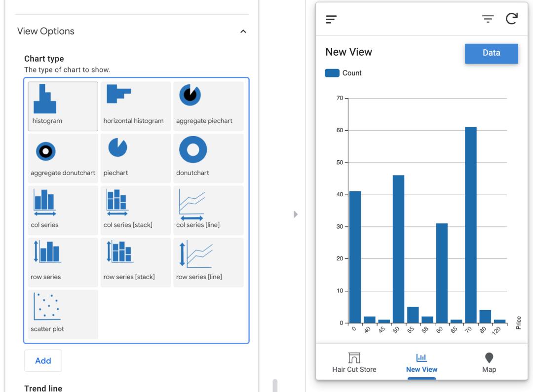Pick the aggregate donutchart type
533x392 pixels.
pos(63,158)
